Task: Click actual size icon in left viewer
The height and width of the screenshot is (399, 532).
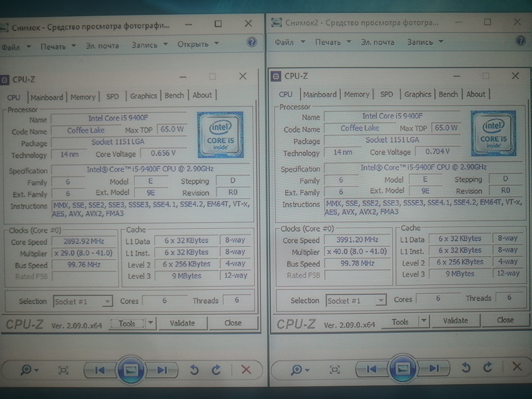Action: coord(64,370)
